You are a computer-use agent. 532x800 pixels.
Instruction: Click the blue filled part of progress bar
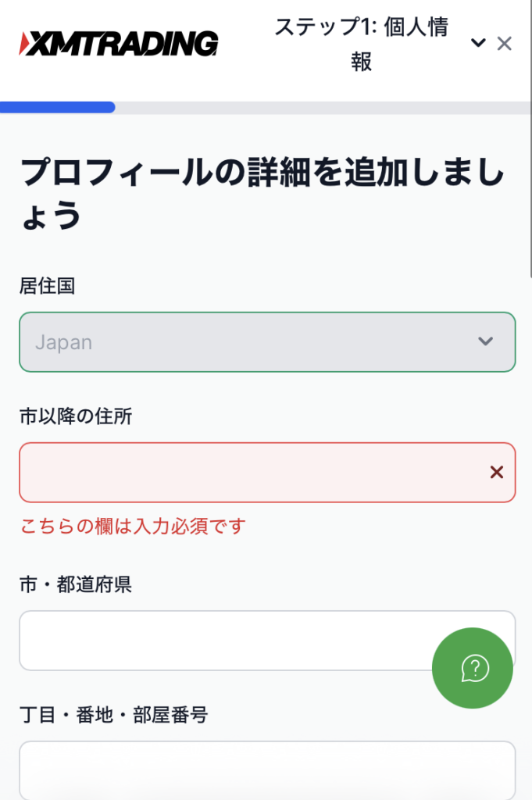[x=57, y=107]
